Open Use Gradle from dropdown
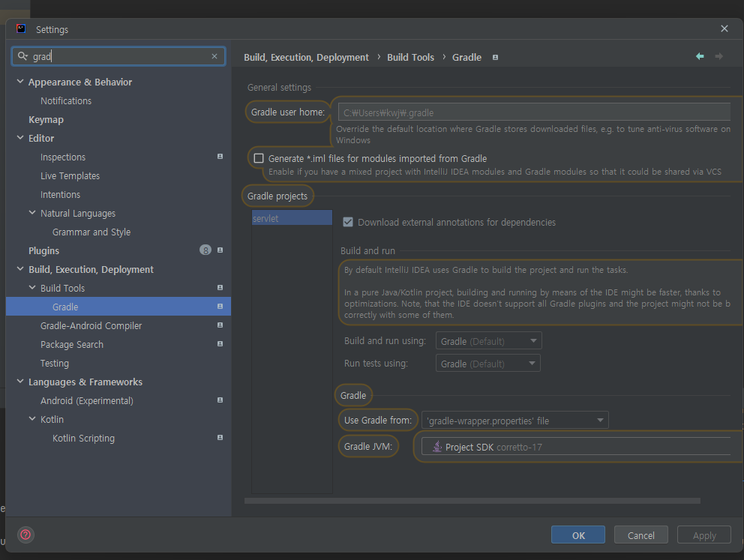This screenshot has height=560, width=744. (514, 420)
